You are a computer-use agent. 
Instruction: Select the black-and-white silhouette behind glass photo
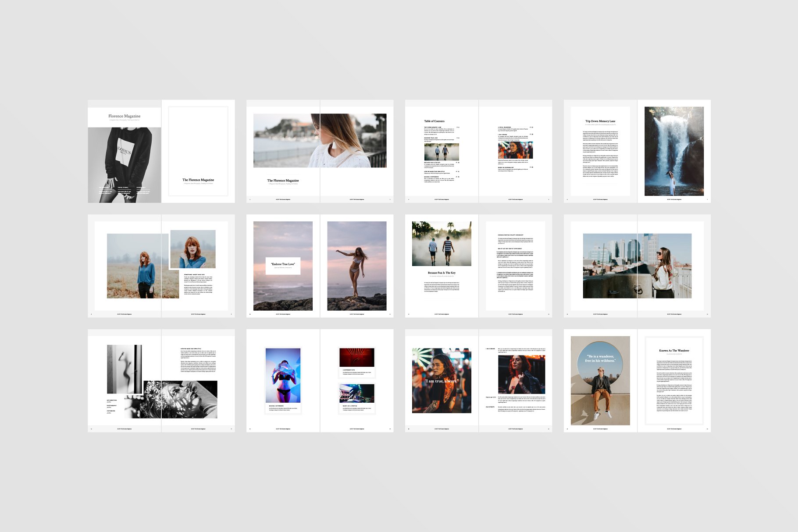(x=124, y=368)
